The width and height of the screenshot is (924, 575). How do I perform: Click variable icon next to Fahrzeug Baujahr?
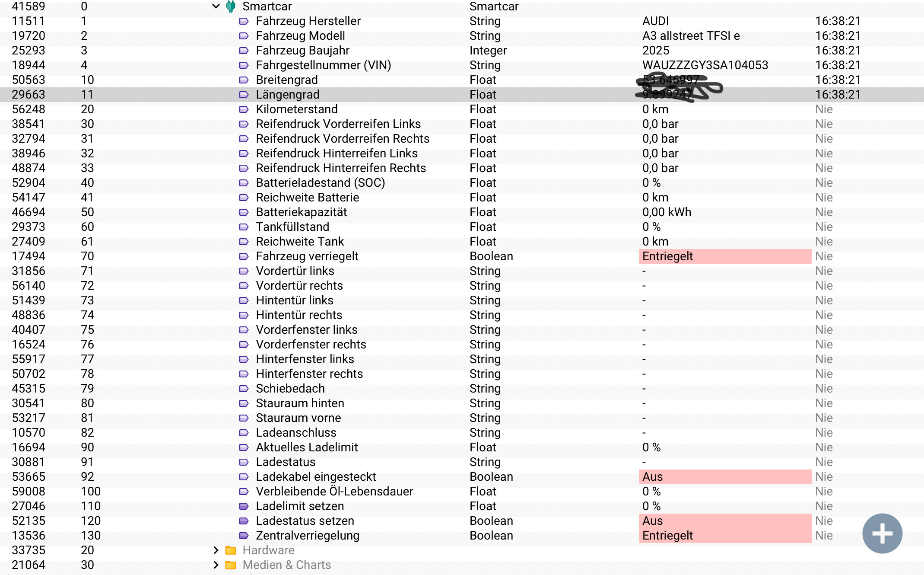244,51
